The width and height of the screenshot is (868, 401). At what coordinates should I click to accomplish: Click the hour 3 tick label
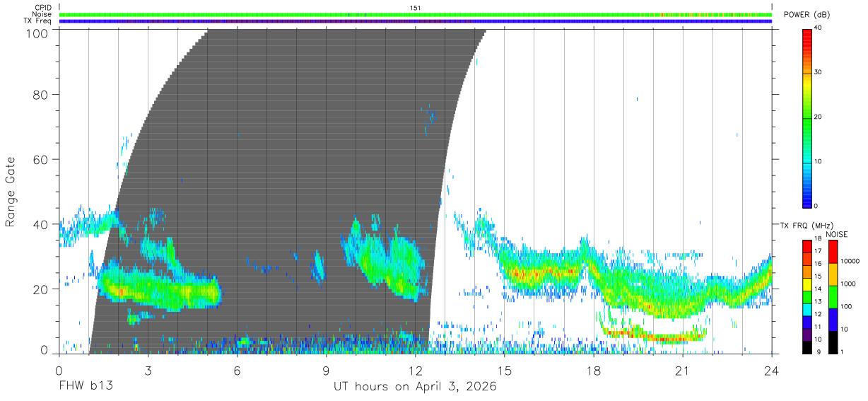[x=148, y=370]
